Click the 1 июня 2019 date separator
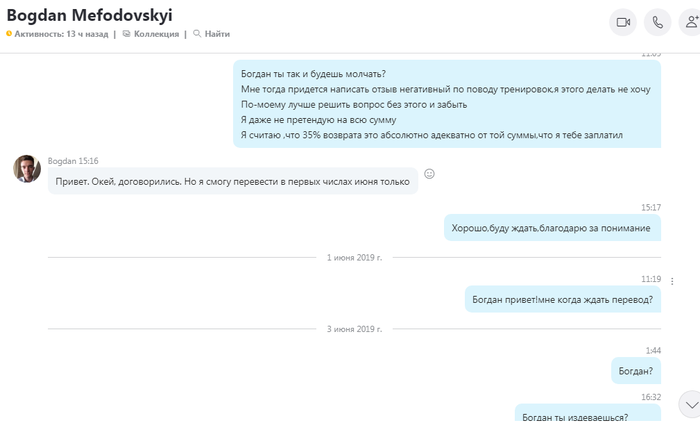Screen dimensions: 700x423 (x=354, y=257)
